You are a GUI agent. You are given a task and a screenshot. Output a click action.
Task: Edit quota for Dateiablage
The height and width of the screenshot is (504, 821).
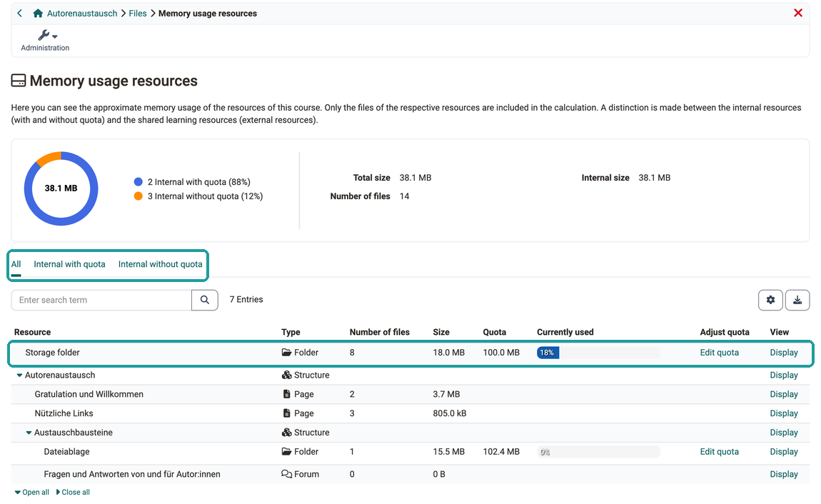(720, 451)
